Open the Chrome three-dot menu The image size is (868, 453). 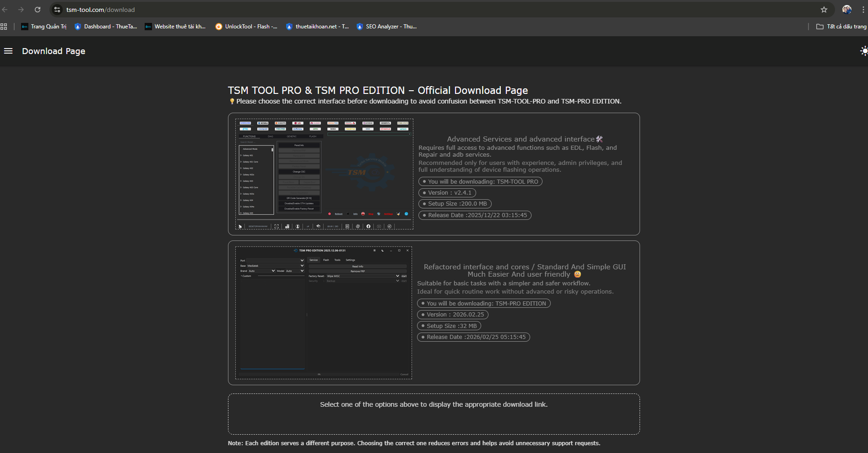[863, 10]
